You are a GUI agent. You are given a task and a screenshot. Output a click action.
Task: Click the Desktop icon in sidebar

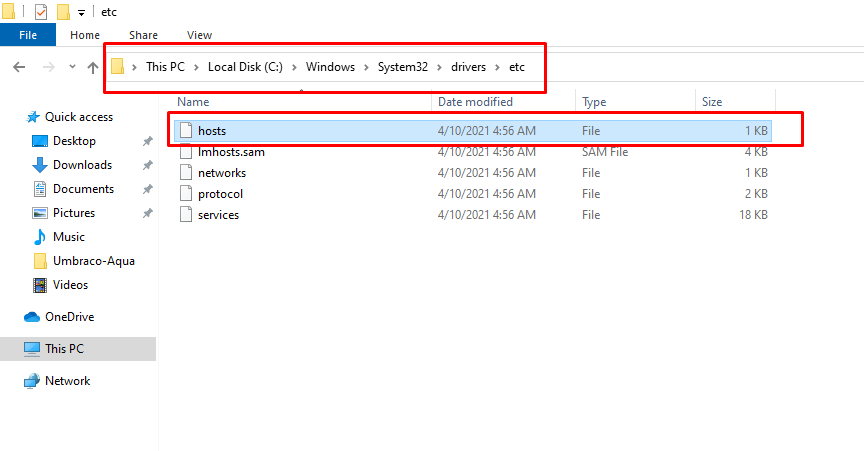(x=40, y=141)
